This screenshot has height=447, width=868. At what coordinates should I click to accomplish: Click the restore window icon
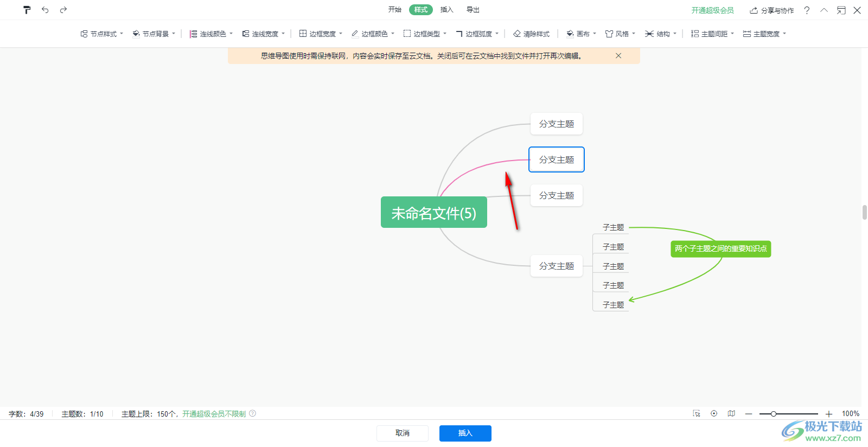coord(841,10)
